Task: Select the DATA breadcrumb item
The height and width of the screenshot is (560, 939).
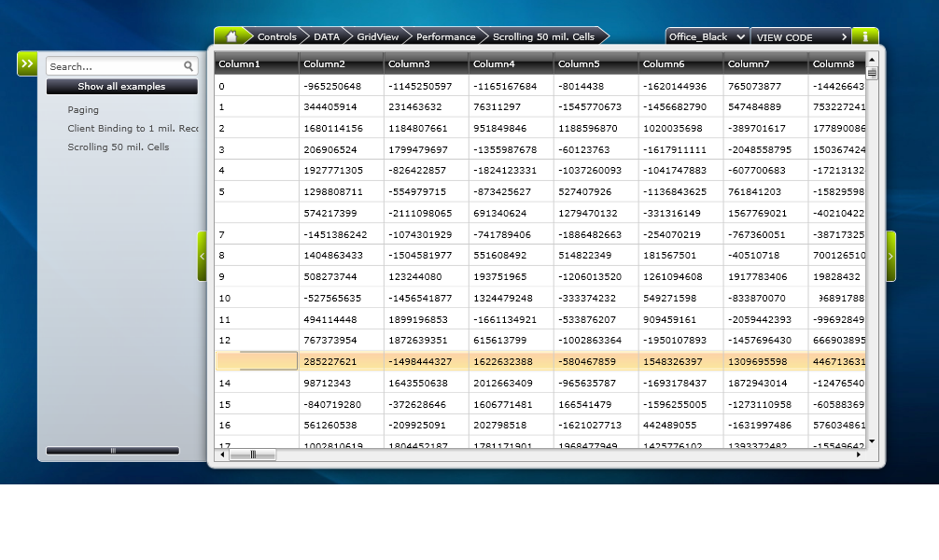Action: tap(327, 36)
